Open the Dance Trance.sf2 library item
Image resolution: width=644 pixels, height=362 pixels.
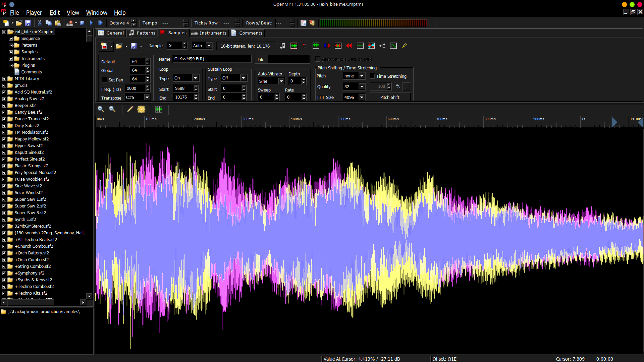tap(32, 119)
